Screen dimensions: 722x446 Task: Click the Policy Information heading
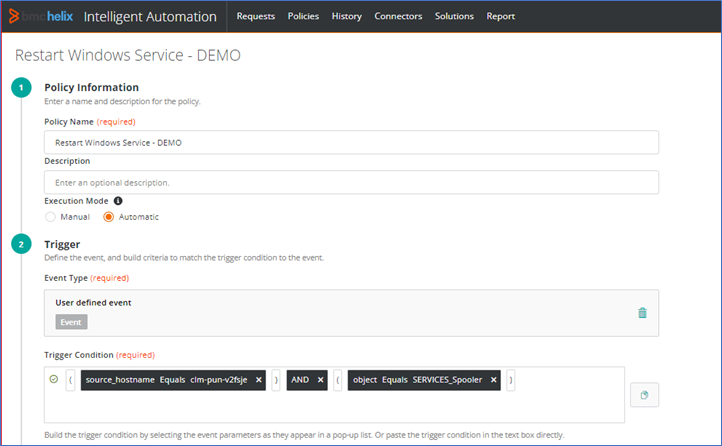(91, 87)
